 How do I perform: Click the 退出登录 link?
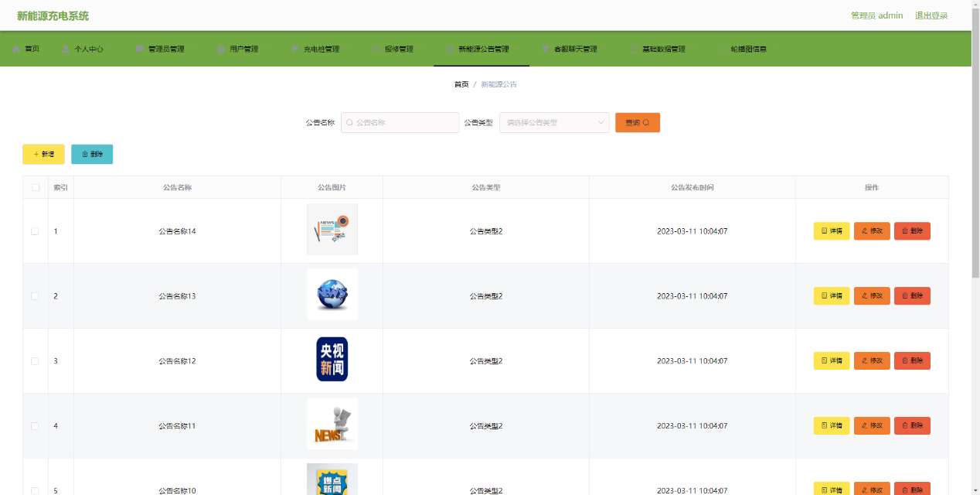point(931,15)
